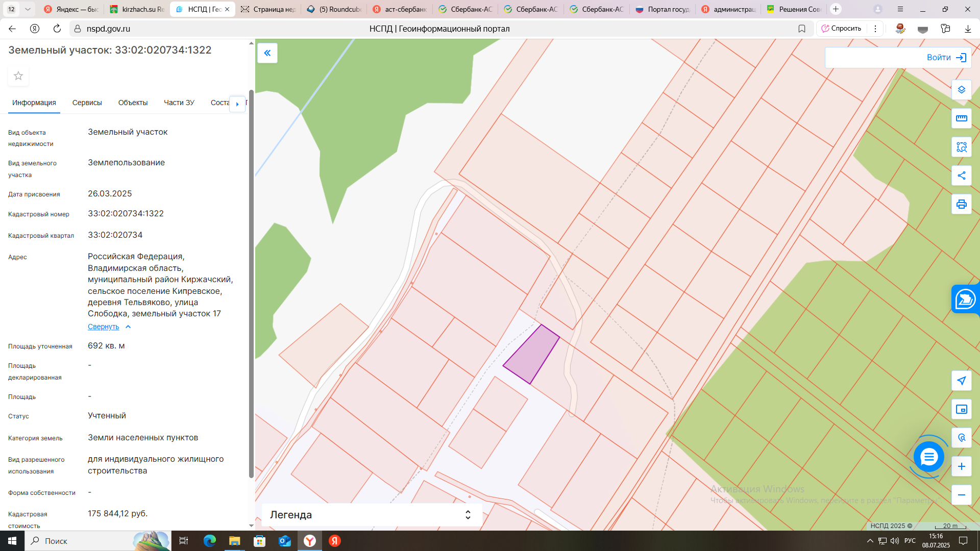
Task: Activate the area search selection tool
Action: (x=961, y=147)
